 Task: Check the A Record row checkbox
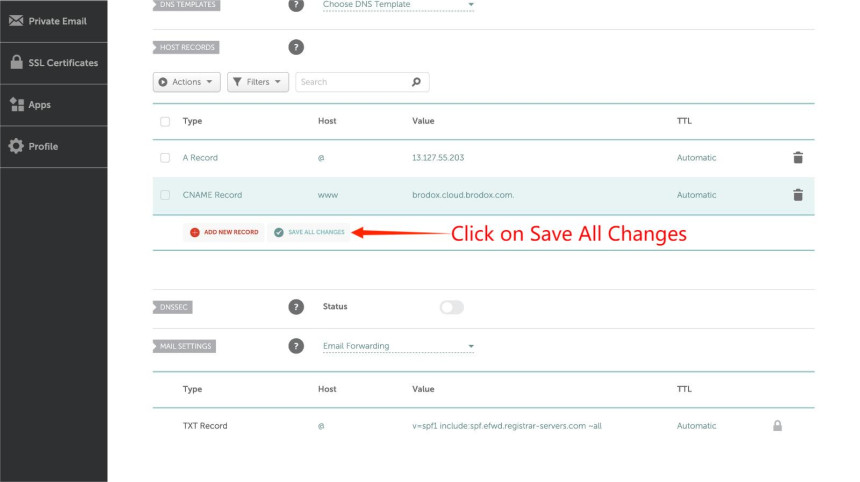(x=165, y=158)
